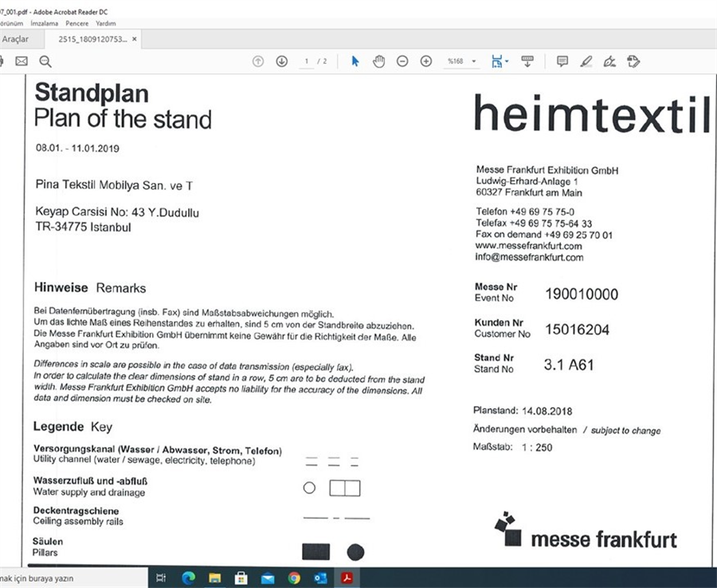Go to previous page with up arrow
Image resolution: width=717 pixels, height=588 pixels.
(258, 61)
